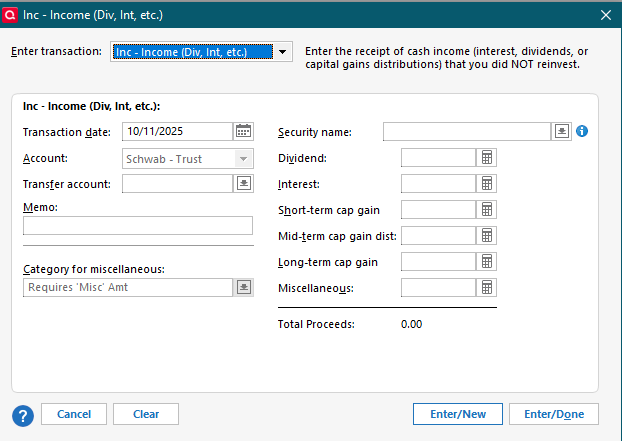
Task: Click the Enter/New button
Action: pyautogui.click(x=458, y=414)
